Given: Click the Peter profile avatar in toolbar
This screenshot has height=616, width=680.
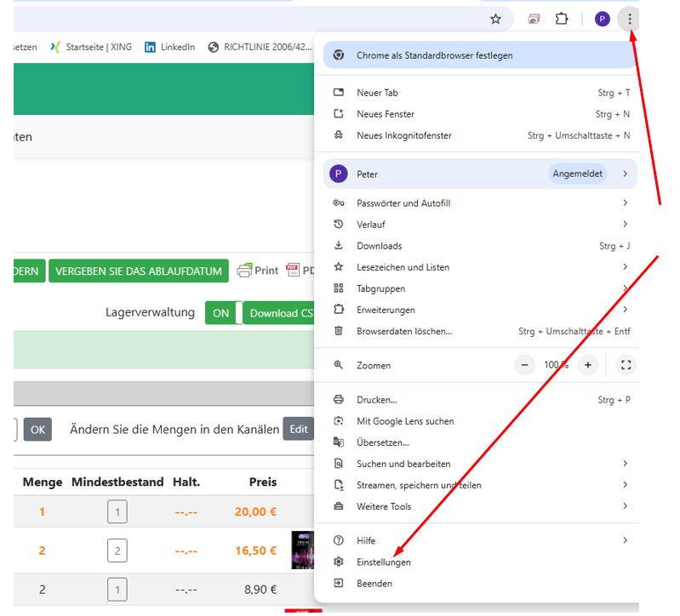Looking at the screenshot, I should 602,19.
